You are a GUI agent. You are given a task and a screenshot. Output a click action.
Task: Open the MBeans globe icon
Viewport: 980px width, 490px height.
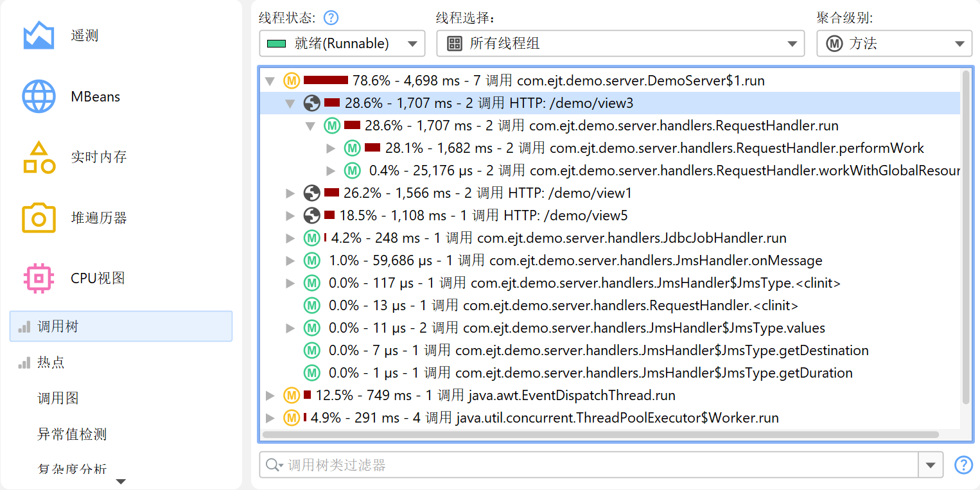click(39, 96)
